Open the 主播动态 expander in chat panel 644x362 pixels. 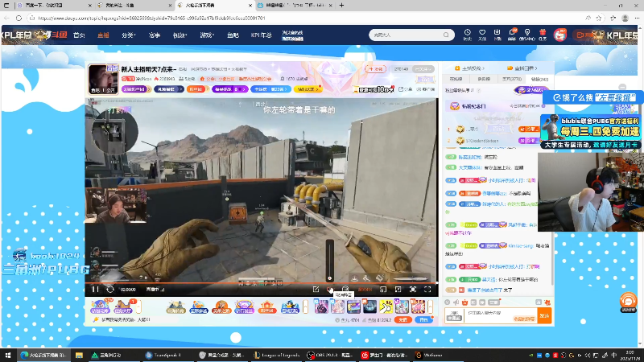click(469, 68)
